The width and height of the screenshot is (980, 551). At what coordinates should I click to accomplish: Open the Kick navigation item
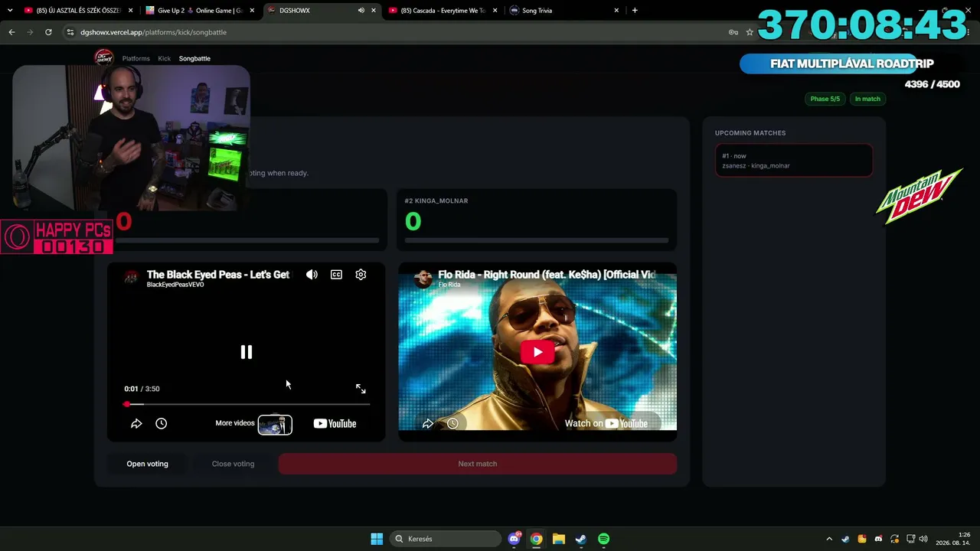pos(165,59)
